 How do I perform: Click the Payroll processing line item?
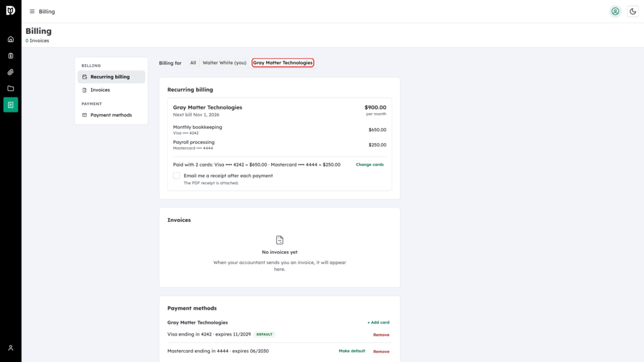click(x=194, y=143)
